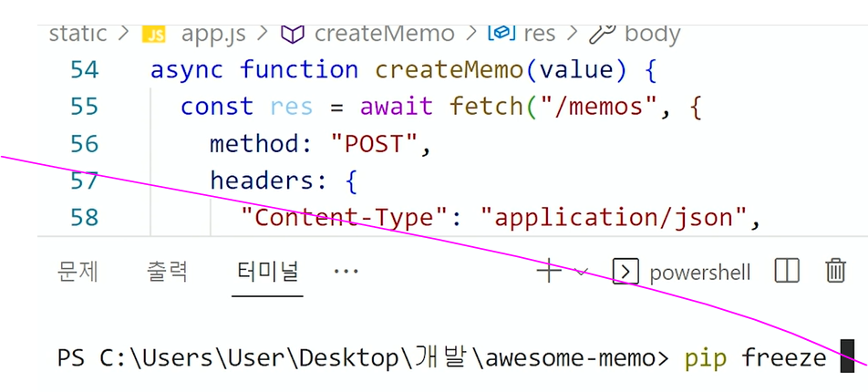Click the 'fetch' call on line 55
Viewport: 868px width, 392px height.
pos(487,107)
